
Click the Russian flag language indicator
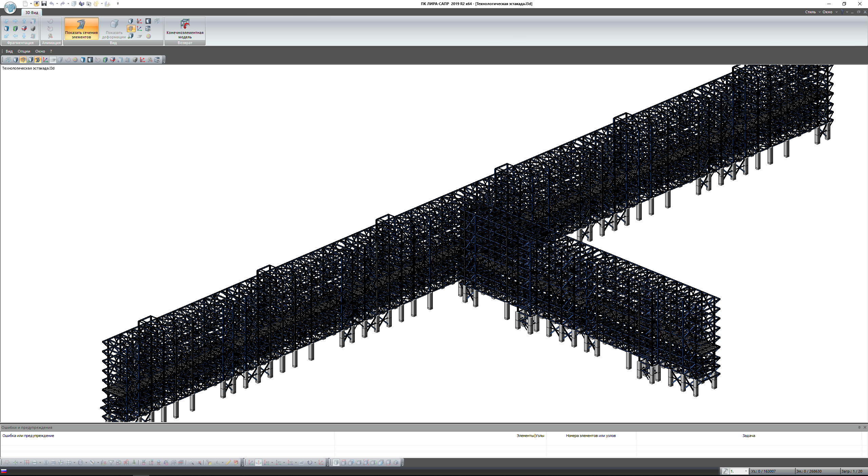pos(4,471)
